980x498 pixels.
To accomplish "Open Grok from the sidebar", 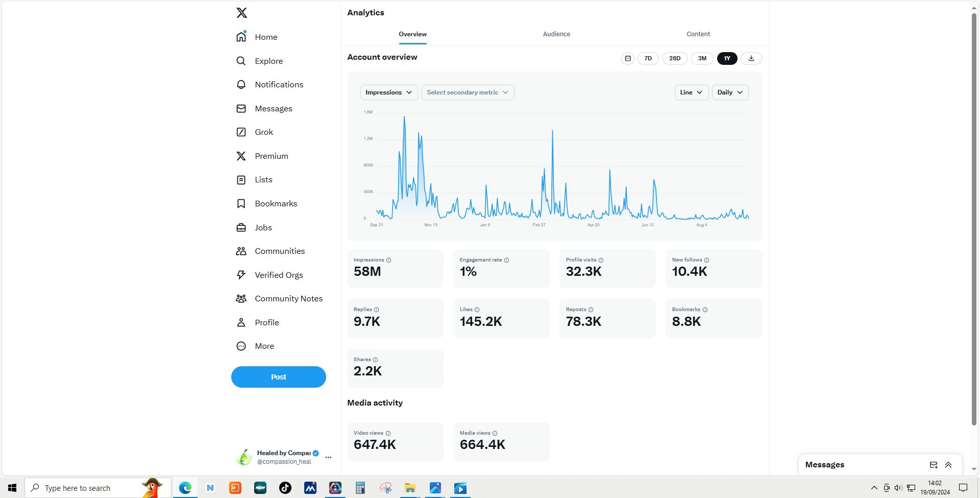I will (263, 132).
